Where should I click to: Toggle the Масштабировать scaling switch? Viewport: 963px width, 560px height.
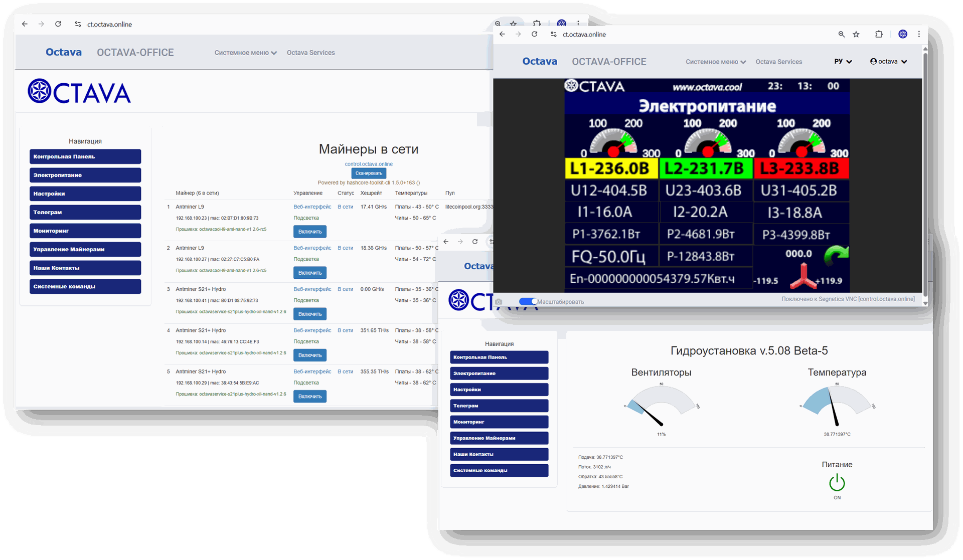tap(527, 301)
